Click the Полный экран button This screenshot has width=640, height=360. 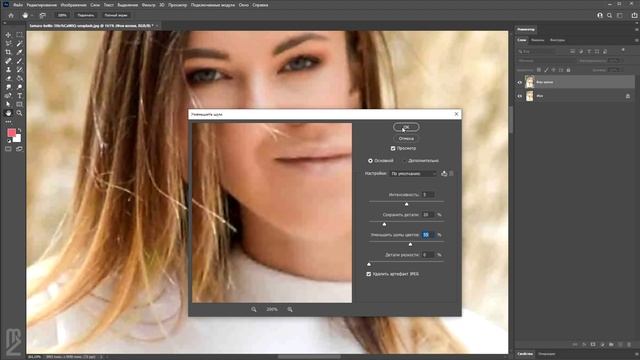coord(116,16)
